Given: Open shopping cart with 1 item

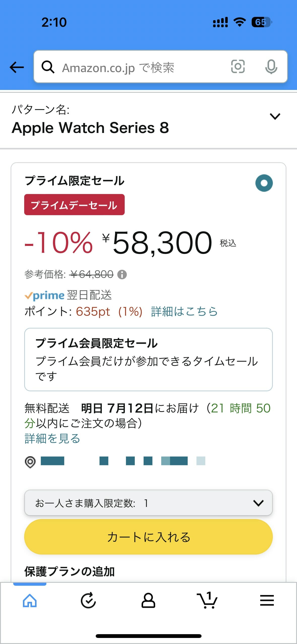Looking at the screenshot, I should 207,600.
